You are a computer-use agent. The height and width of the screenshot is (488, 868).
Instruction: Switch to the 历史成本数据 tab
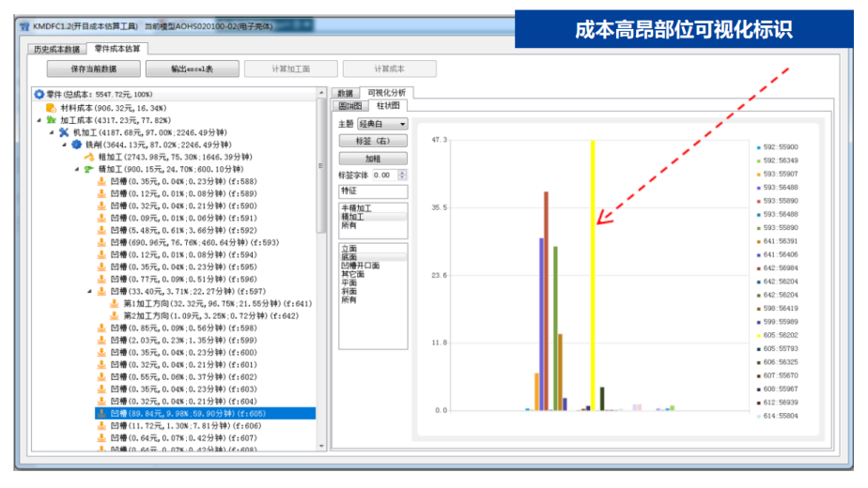(x=57, y=48)
